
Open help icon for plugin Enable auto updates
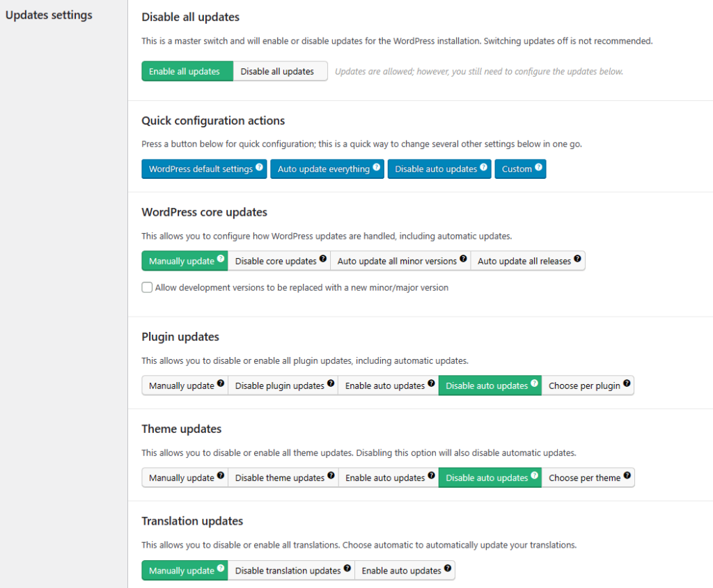431,383
